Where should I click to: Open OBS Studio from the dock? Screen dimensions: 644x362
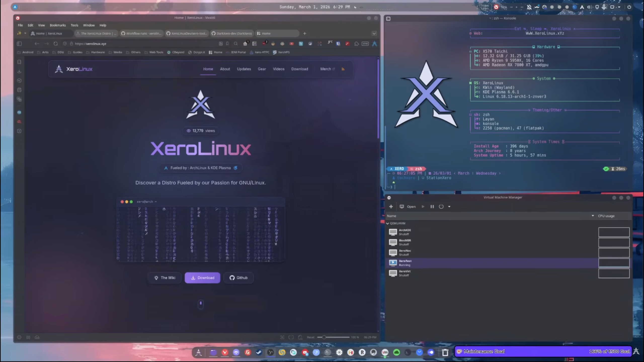[x=271, y=353]
